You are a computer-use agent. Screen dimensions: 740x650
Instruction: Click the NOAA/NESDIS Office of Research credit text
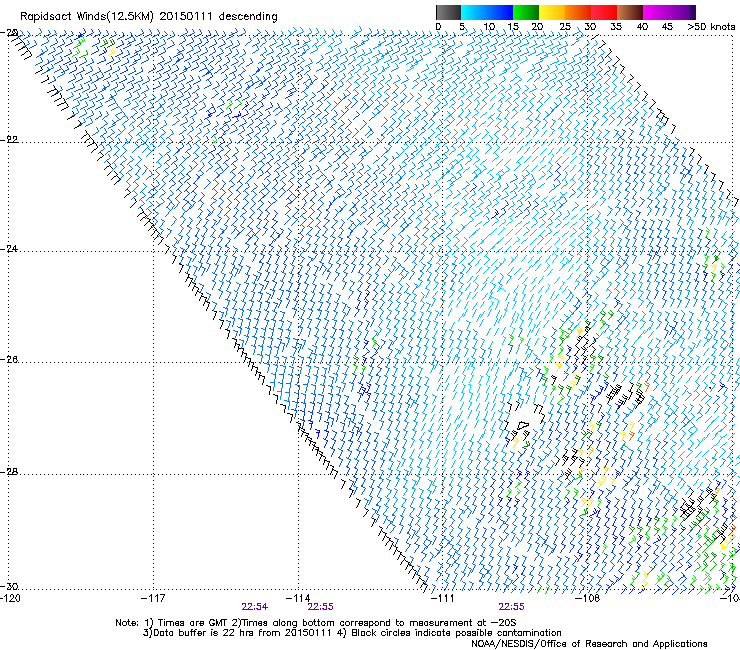pyautogui.click(x=589, y=643)
